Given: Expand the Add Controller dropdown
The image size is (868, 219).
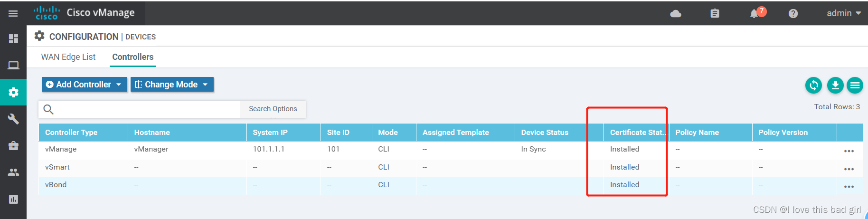Looking at the screenshot, I should click(x=85, y=85).
